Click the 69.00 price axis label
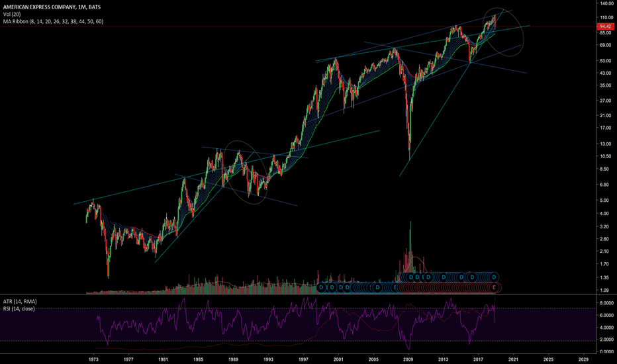617x364 pixels. [607, 45]
